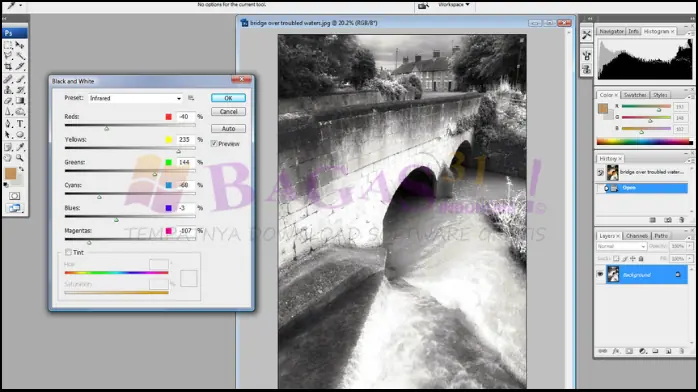Click Cancel in Black and White dialog

228,112
